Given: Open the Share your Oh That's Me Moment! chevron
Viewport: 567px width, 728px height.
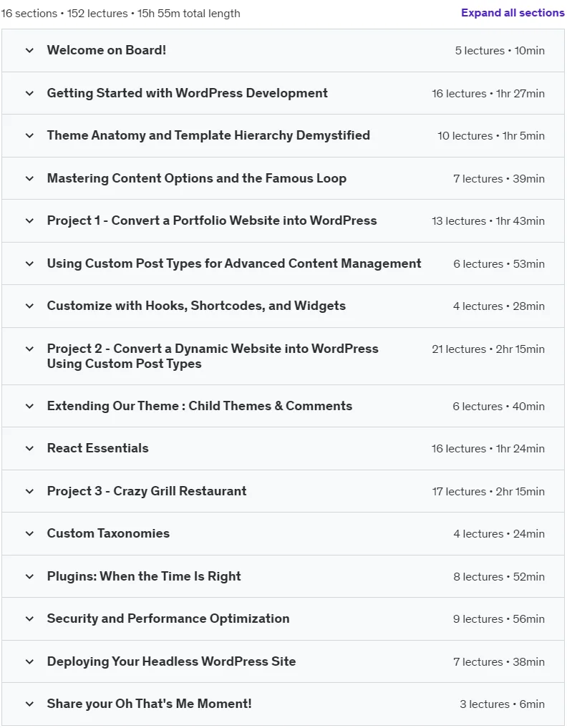Looking at the screenshot, I should click(30, 704).
